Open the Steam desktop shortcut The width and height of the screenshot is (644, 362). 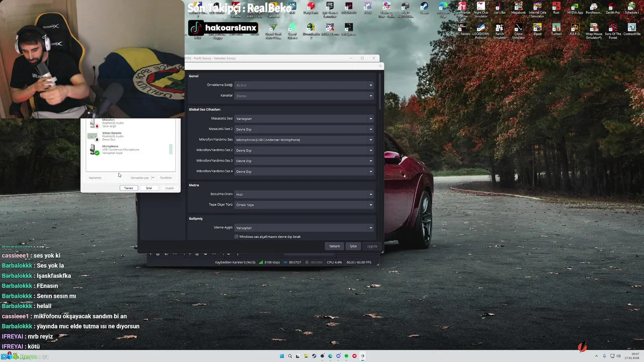click(x=424, y=9)
